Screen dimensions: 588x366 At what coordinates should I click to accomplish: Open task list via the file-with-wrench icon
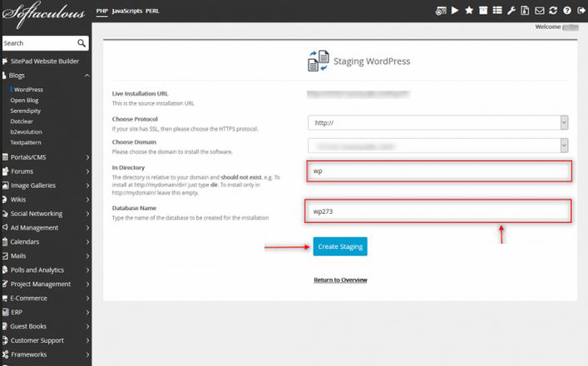point(525,11)
